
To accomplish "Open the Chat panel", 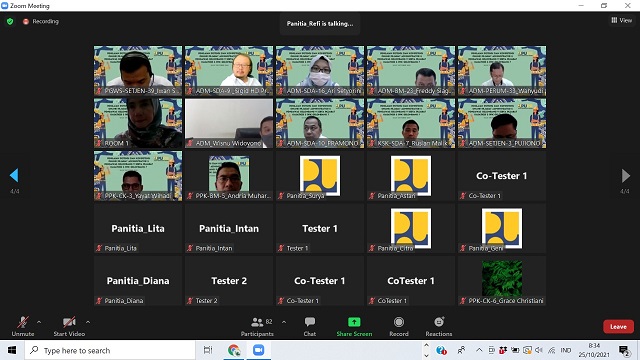I will click(310, 327).
